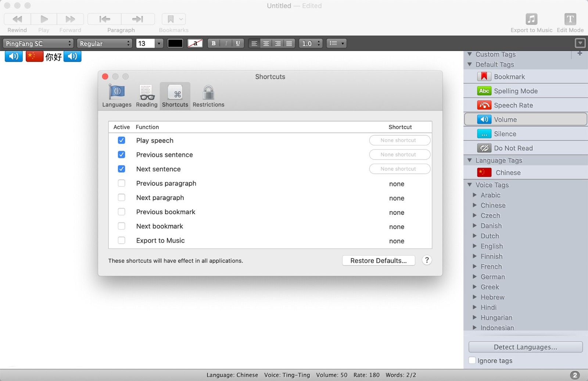The width and height of the screenshot is (588, 381).
Task: Enable the Next bookmark checkbox
Action: (x=122, y=226)
